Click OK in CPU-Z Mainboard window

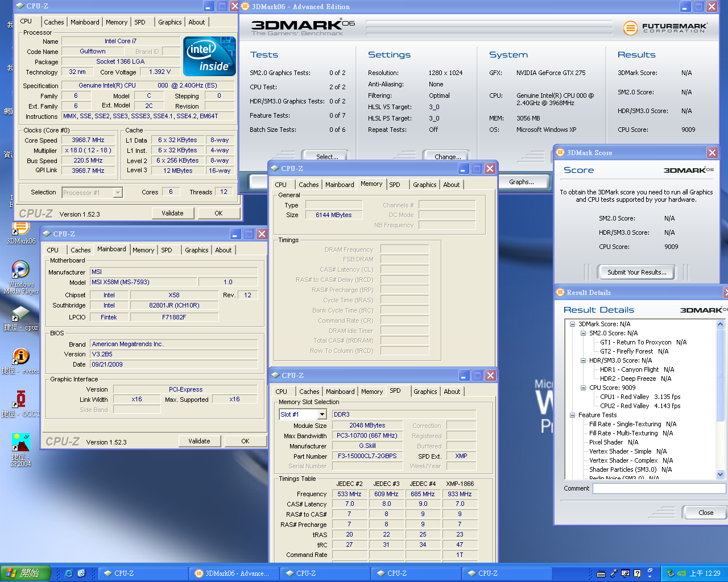tap(245, 441)
